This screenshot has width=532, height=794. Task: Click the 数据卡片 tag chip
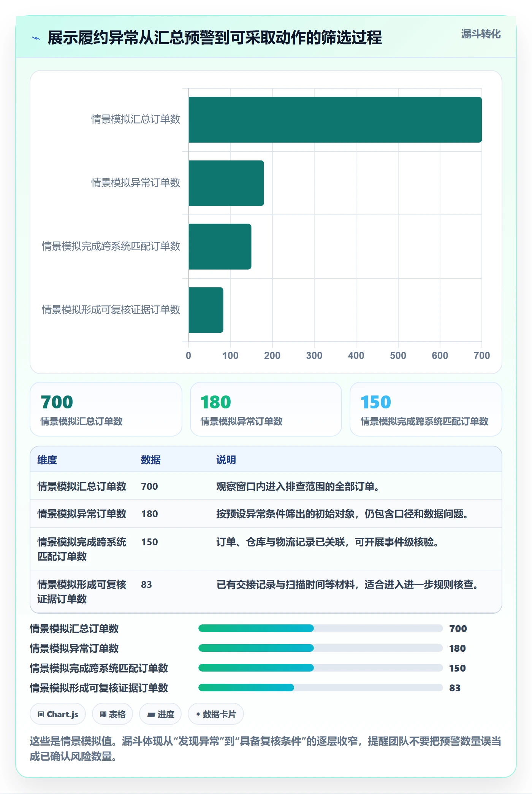point(216,714)
